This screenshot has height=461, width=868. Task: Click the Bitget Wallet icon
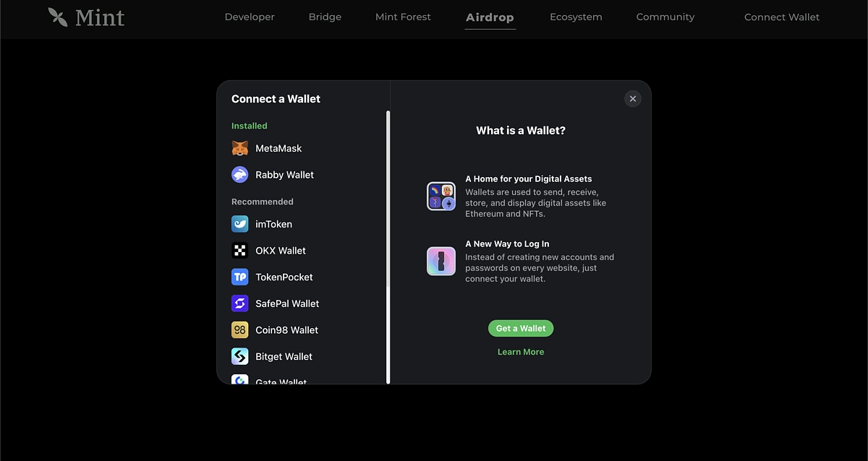(240, 356)
